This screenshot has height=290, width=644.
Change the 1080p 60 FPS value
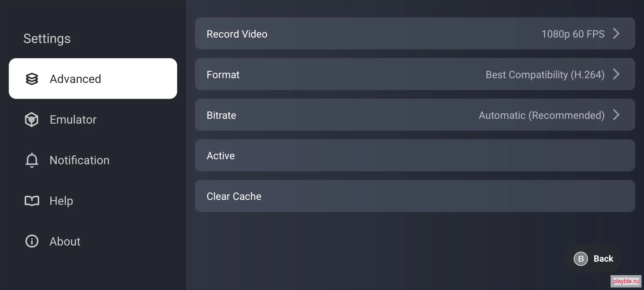tap(573, 34)
